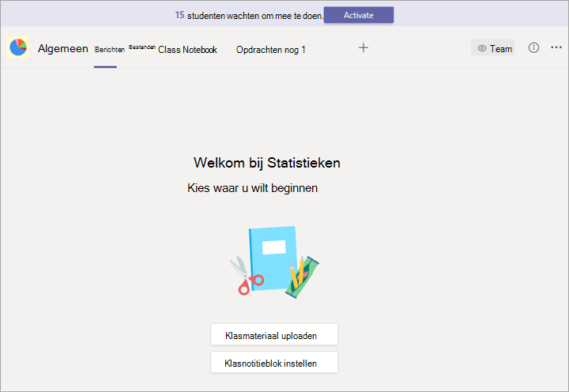
Task: Click Klasnotitieblok instellen button
Action: tap(274, 362)
